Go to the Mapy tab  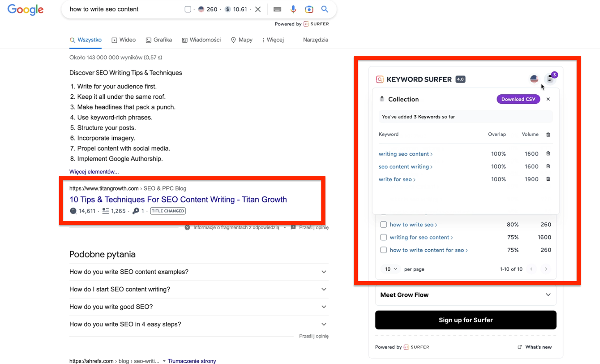coord(242,40)
